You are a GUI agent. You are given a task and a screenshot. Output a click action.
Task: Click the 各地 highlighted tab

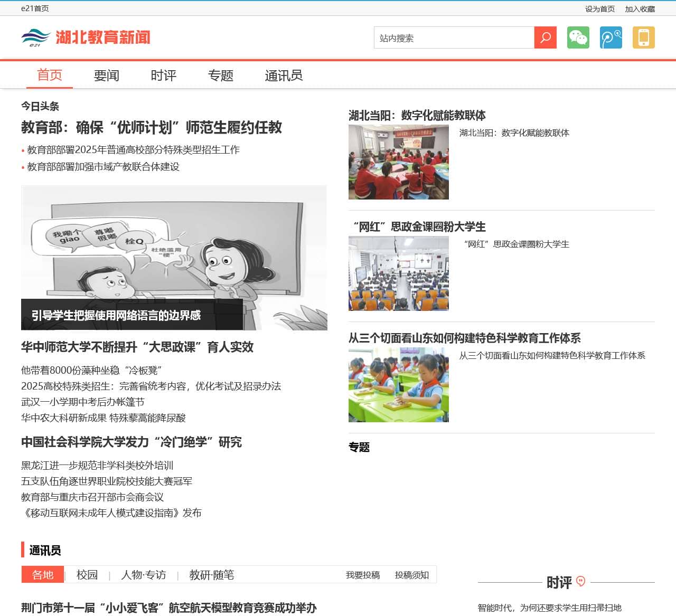(x=42, y=575)
